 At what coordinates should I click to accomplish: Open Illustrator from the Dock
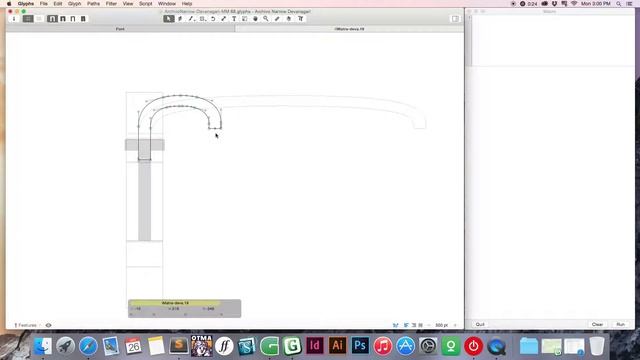point(337,346)
